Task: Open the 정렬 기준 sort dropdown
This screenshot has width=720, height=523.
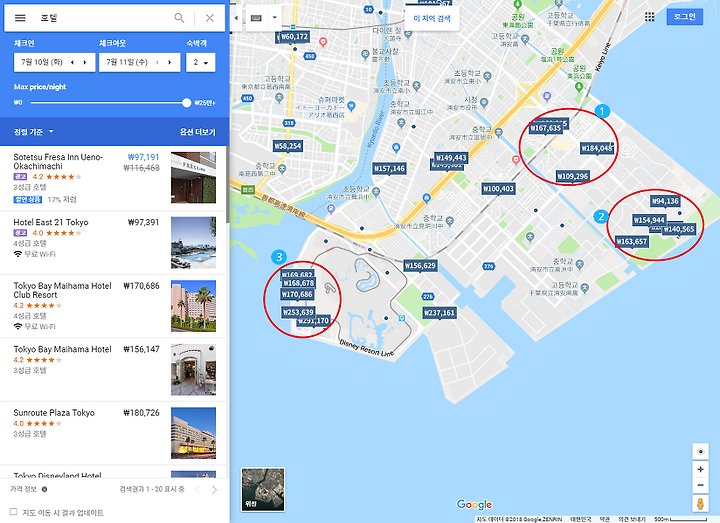Action: pos(34,132)
